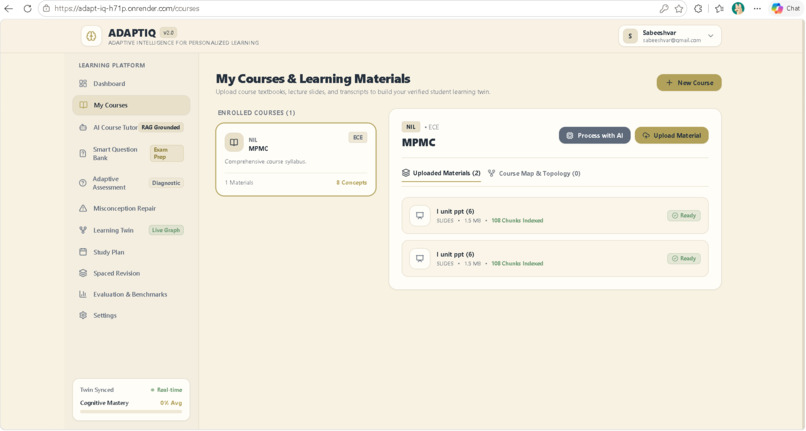Image resolution: width=806 pixels, height=431 pixels.
Task: Click the v2.0 version badge
Action: coord(168,32)
